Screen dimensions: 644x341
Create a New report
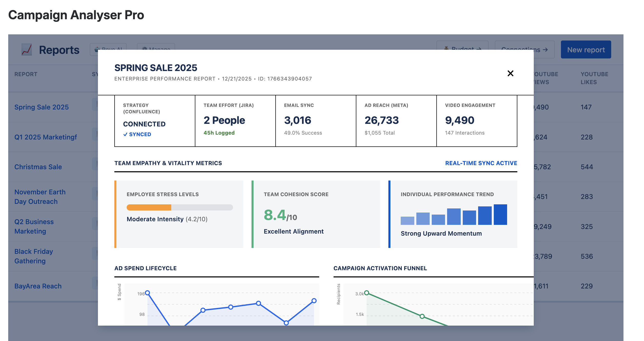(x=586, y=49)
